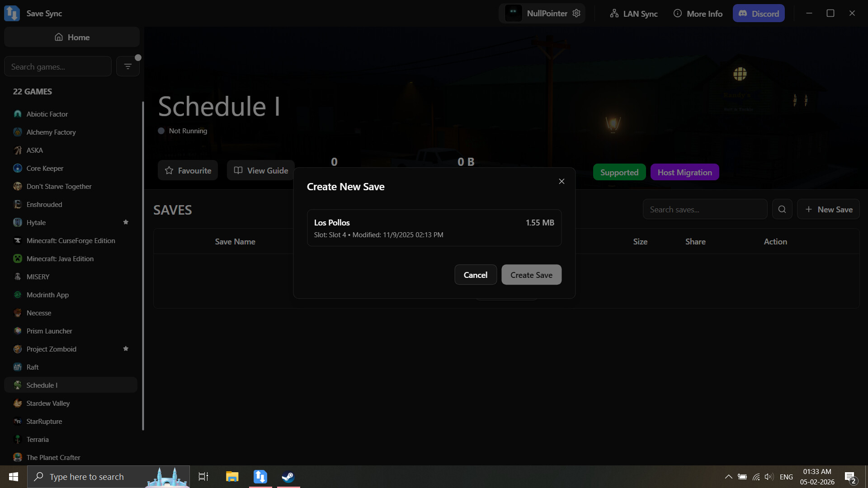Open the games filter options
The image size is (868, 488).
click(128, 66)
